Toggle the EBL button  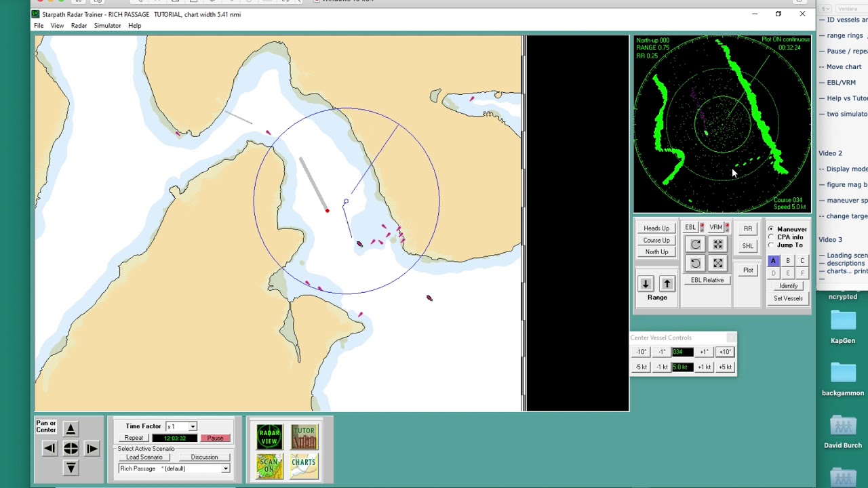690,228
